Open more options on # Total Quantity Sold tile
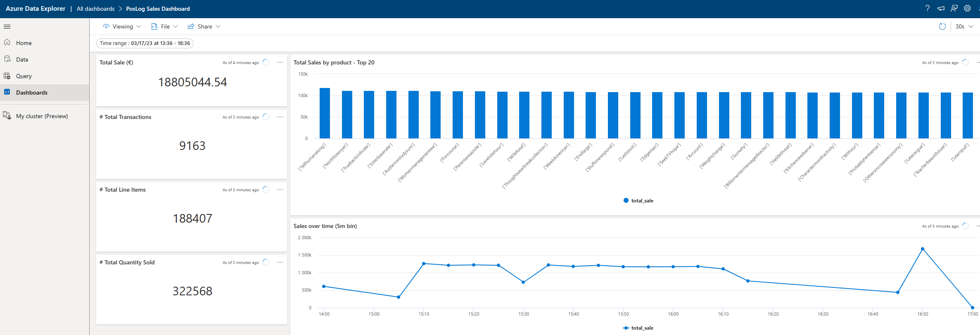Screen dimensions: 980x335 pos(280,262)
